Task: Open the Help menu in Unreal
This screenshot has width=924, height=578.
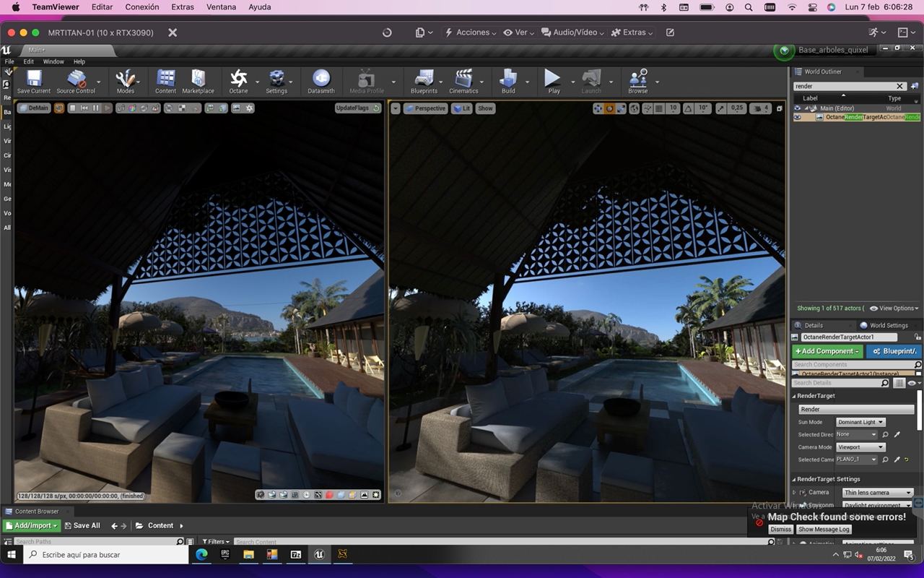Action: pyautogui.click(x=79, y=61)
